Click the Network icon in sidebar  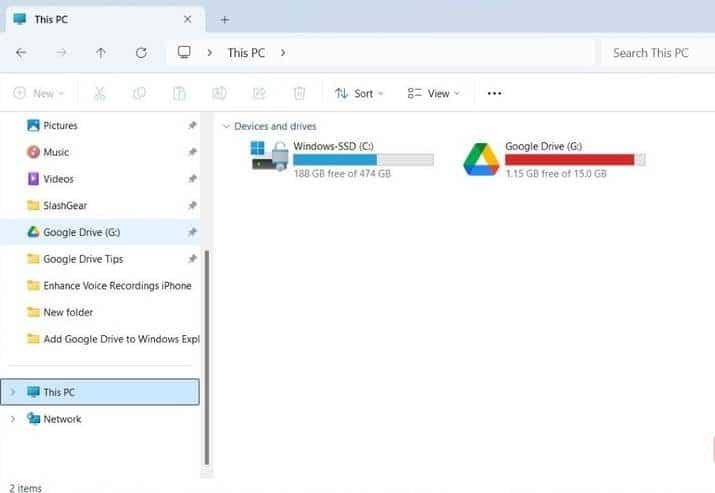point(33,418)
